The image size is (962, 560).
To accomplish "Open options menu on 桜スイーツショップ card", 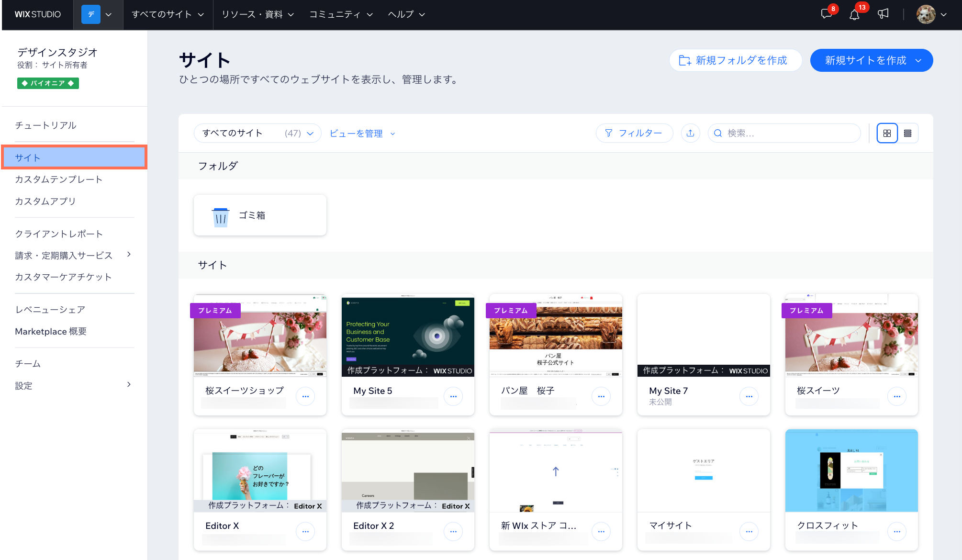I will pos(305,396).
